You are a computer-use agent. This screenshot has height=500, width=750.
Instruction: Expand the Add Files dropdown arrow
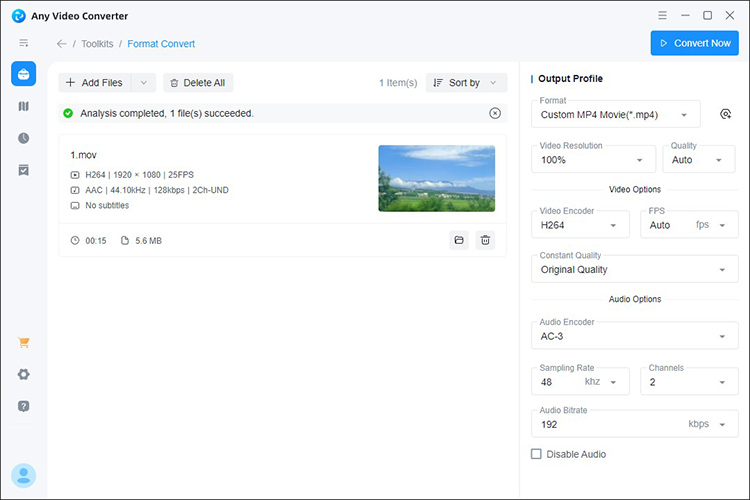click(143, 83)
